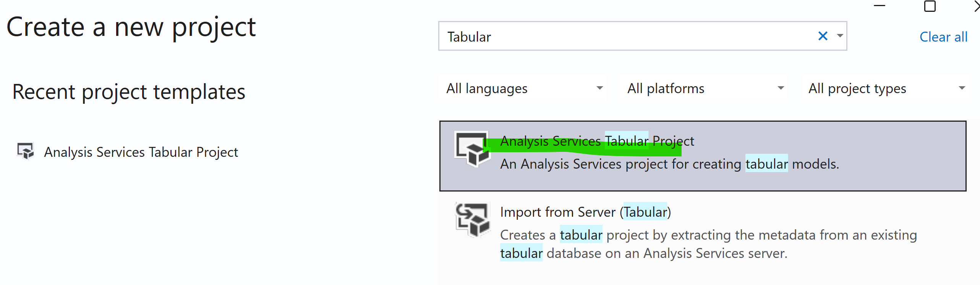
Task: Click the All platforms filter label
Action: (x=666, y=89)
